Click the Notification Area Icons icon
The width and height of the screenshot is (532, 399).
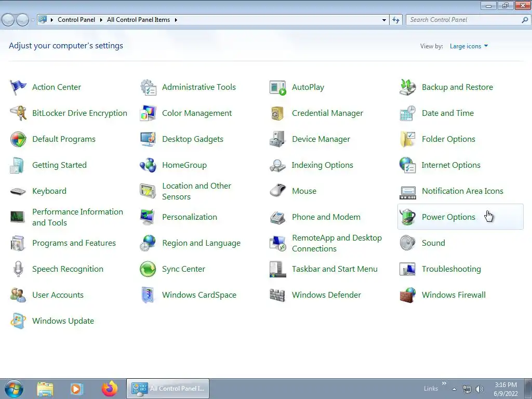407,192
